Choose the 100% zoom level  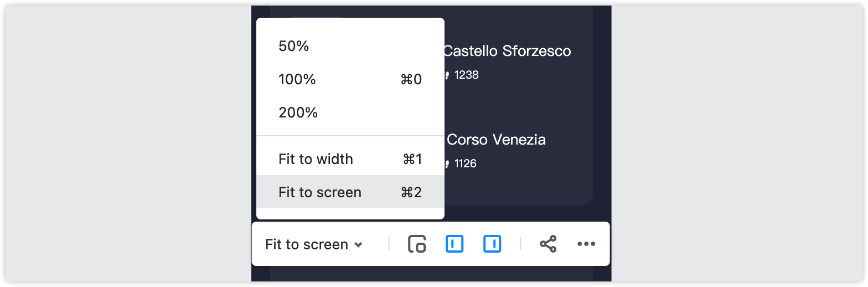click(350, 79)
